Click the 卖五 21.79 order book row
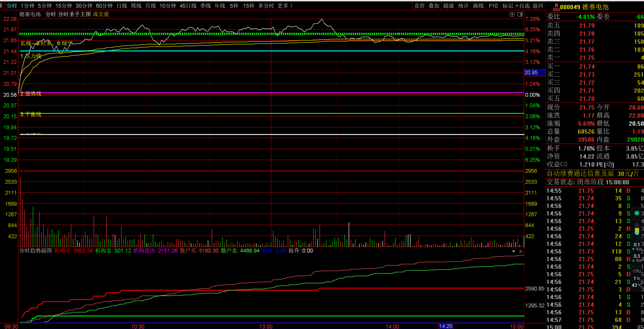This screenshot has width=644, height=329. click(x=595, y=26)
